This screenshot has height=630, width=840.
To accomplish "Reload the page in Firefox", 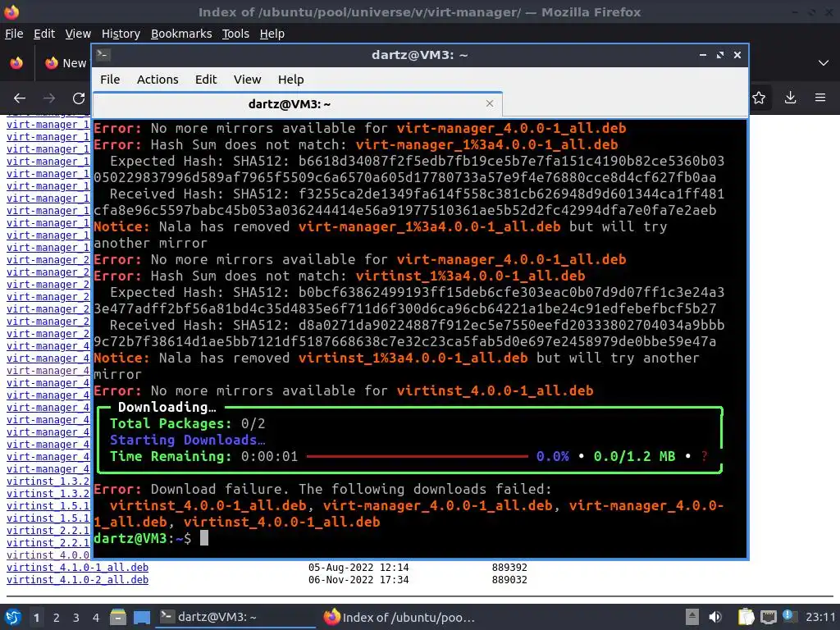I will click(x=79, y=98).
